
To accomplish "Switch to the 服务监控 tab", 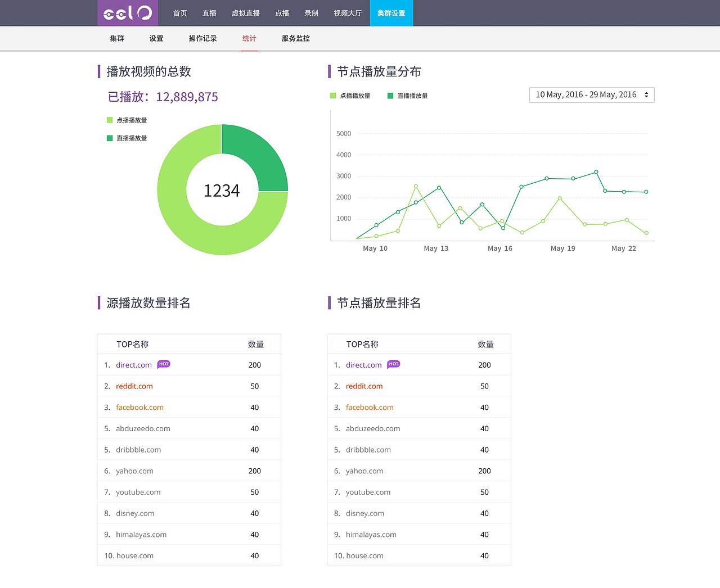I will (295, 38).
